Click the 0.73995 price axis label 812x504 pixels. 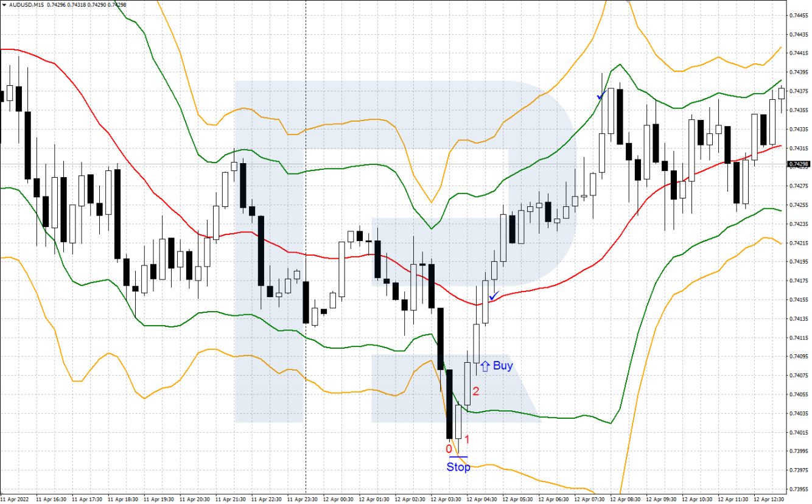tap(798, 451)
